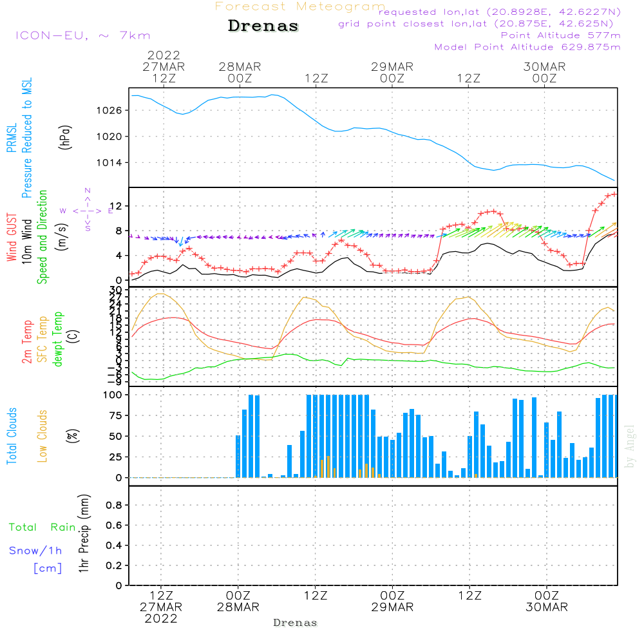
Task: Click 29MAR on the bottom time axis
Action: (x=392, y=607)
